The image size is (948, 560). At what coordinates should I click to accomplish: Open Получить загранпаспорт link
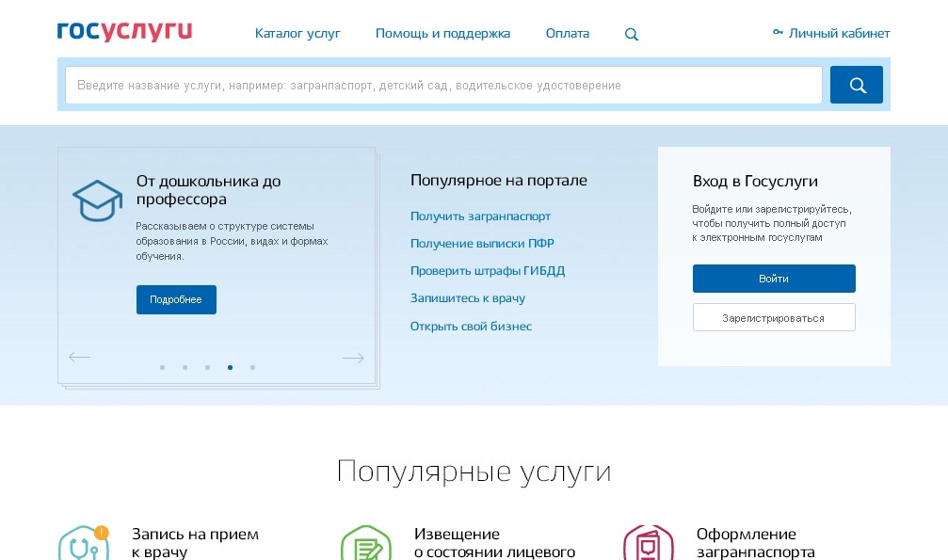click(480, 216)
